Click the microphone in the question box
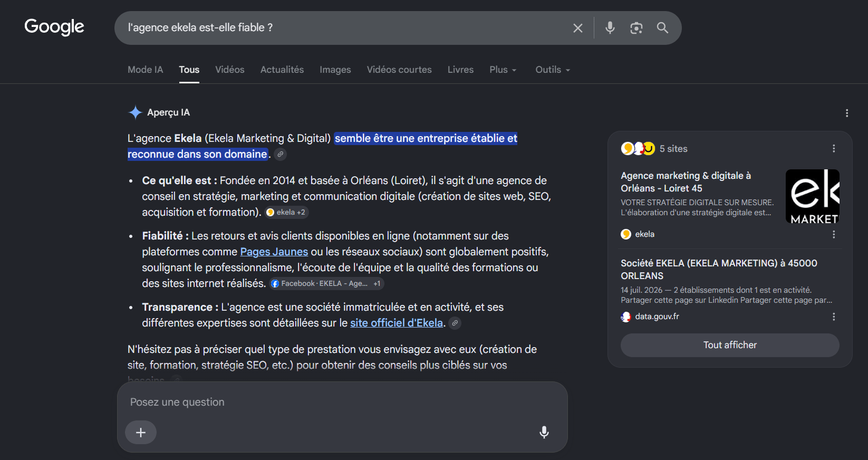The height and width of the screenshot is (460, 868). coord(544,433)
